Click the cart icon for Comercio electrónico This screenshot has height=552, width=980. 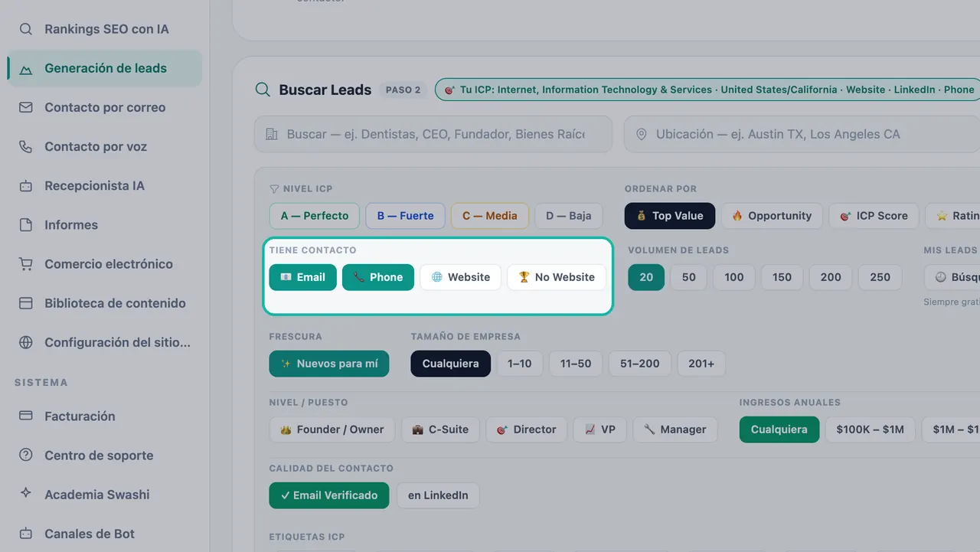point(26,264)
